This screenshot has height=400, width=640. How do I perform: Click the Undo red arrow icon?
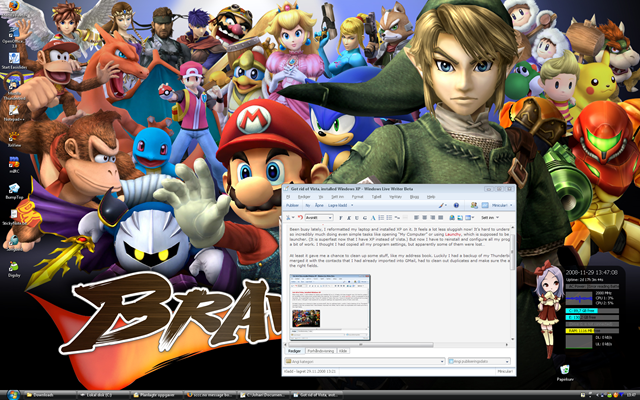tap(300, 217)
